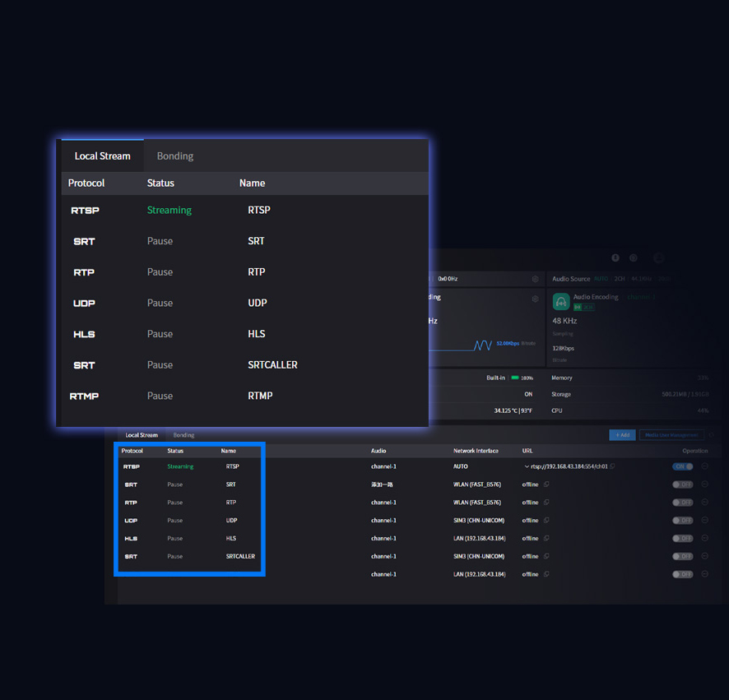
Task: Expand the RTSP URL chevron
Action: coord(527,466)
